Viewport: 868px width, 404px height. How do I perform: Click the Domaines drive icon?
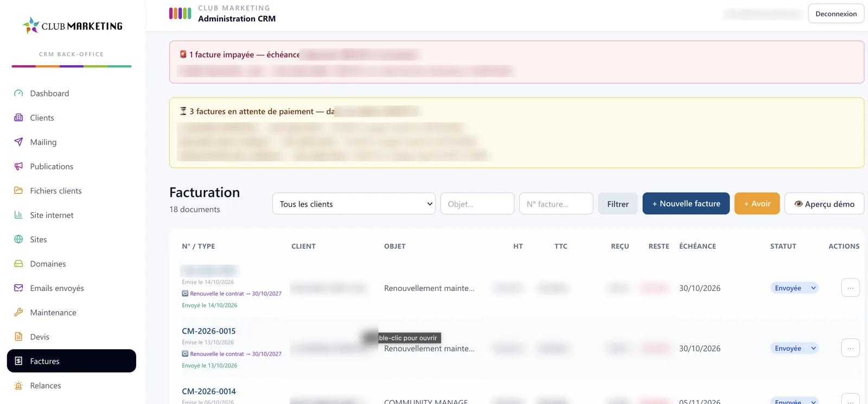pyautogui.click(x=18, y=264)
